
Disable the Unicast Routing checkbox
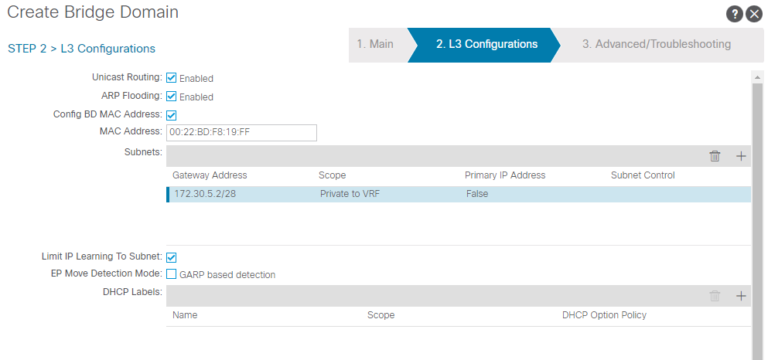tap(171, 78)
